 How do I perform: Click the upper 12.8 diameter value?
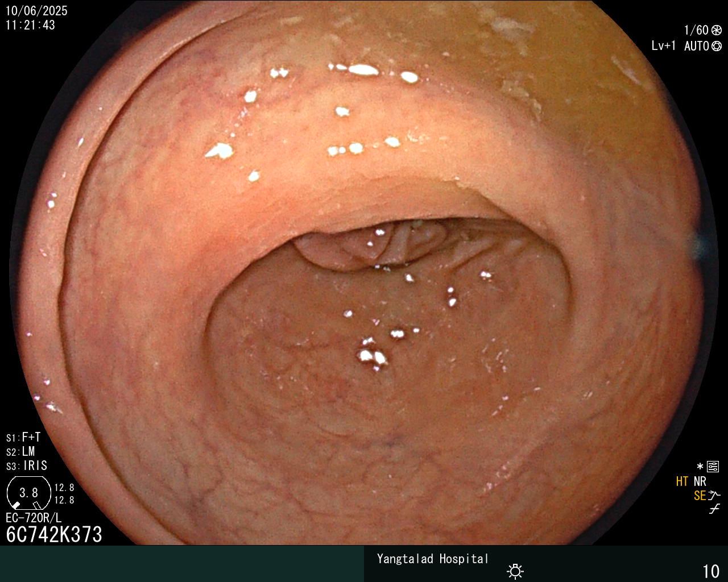click(64, 488)
